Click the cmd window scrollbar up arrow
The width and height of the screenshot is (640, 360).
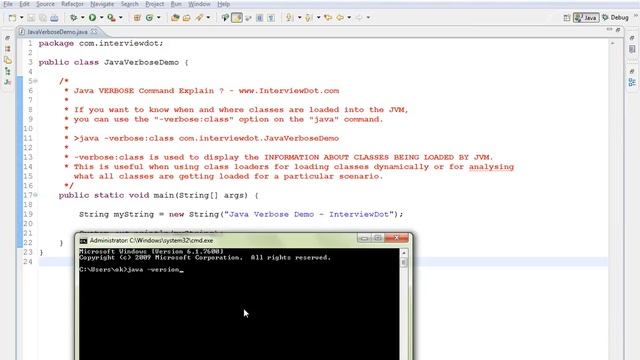coord(403,253)
